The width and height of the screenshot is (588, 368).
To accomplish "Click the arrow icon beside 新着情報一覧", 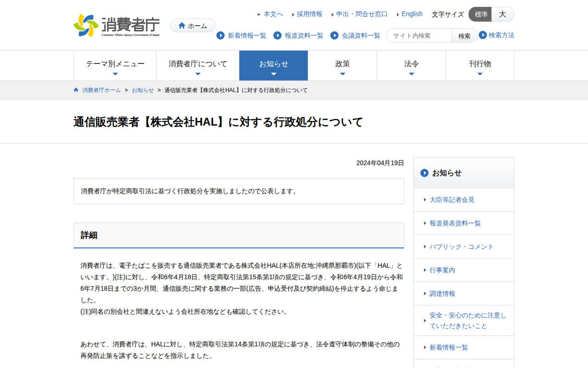I will (x=220, y=35).
